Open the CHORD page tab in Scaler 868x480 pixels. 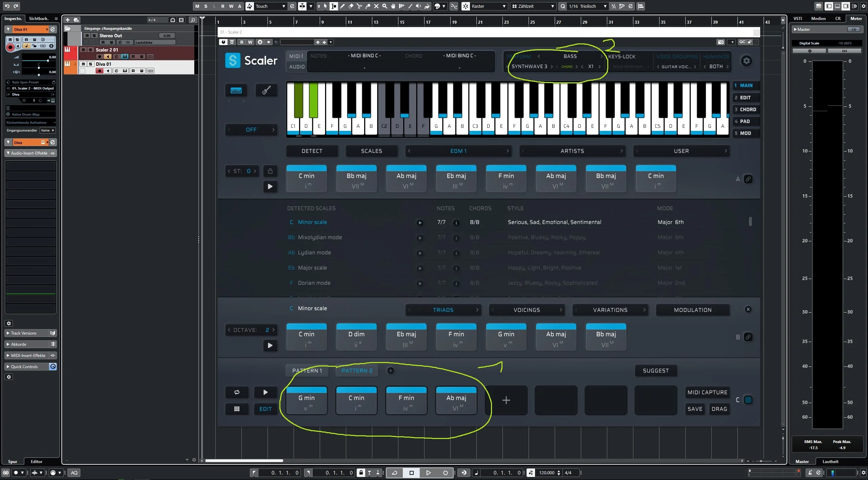pyautogui.click(x=746, y=109)
